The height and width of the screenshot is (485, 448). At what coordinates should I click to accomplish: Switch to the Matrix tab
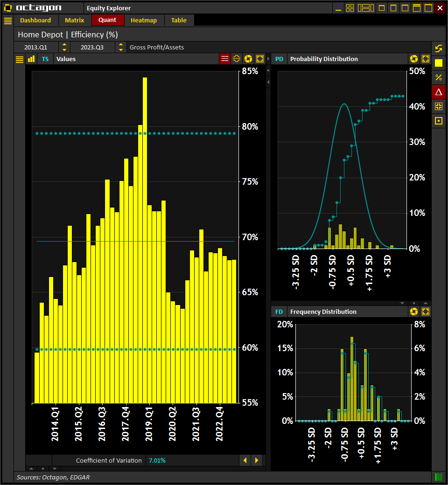pos(74,21)
